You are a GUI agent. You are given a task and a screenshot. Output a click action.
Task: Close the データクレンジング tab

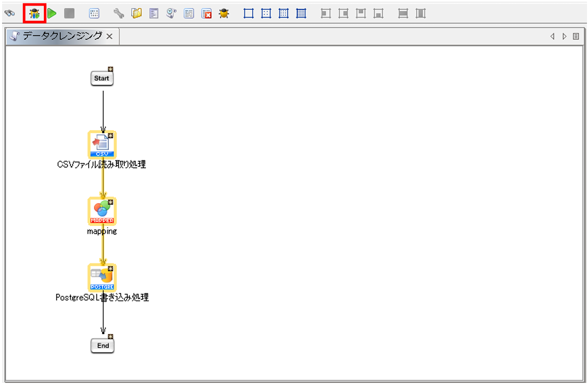coord(109,37)
